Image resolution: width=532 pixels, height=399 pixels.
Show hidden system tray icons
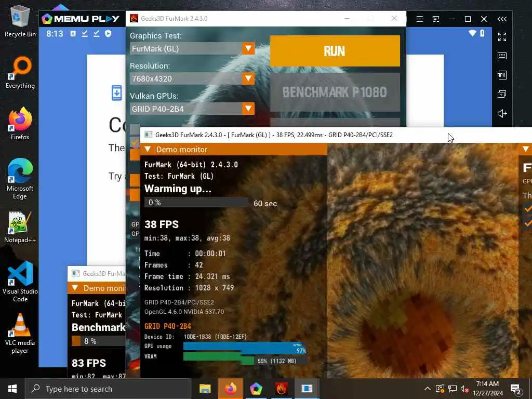point(428,389)
